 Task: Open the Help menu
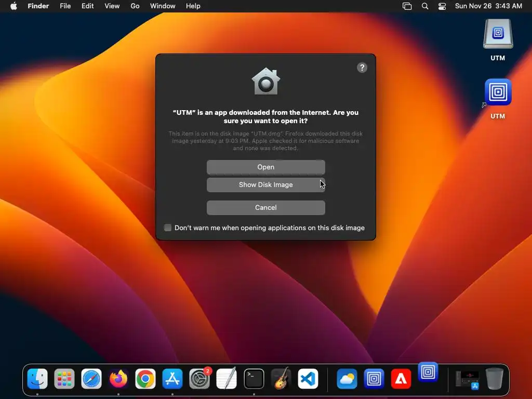(x=193, y=6)
